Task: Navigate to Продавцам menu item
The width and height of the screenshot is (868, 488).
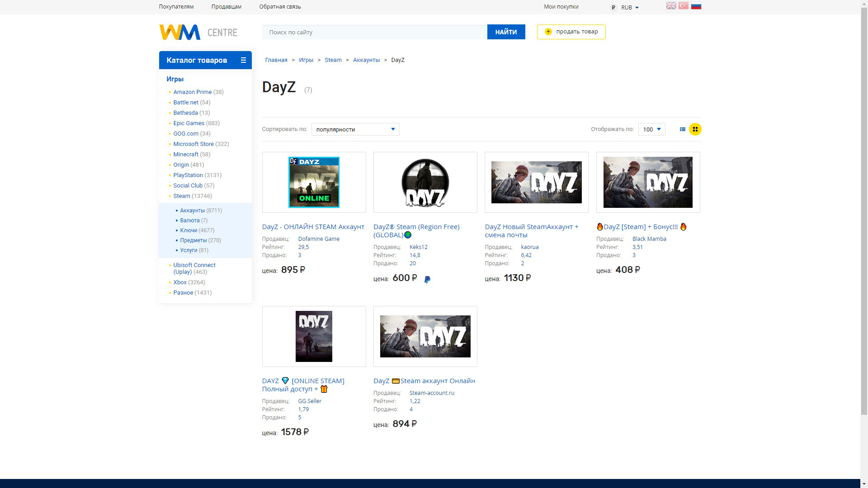Action: [x=226, y=7]
